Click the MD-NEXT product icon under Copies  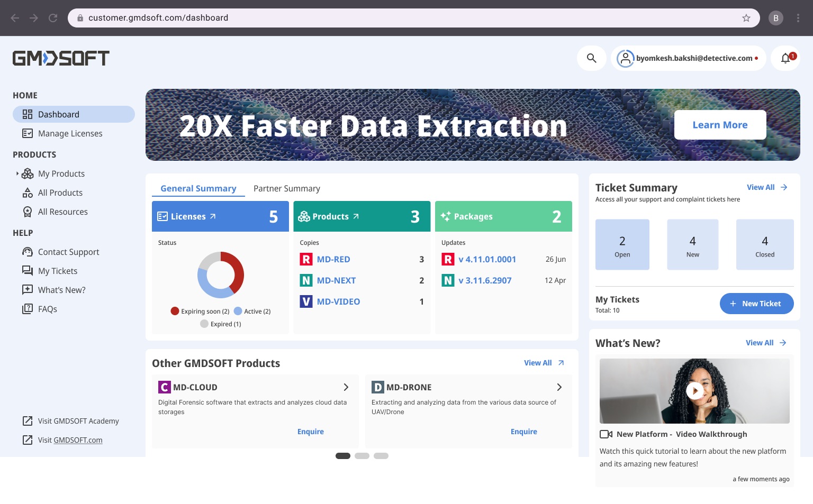pyautogui.click(x=306, y=280)
